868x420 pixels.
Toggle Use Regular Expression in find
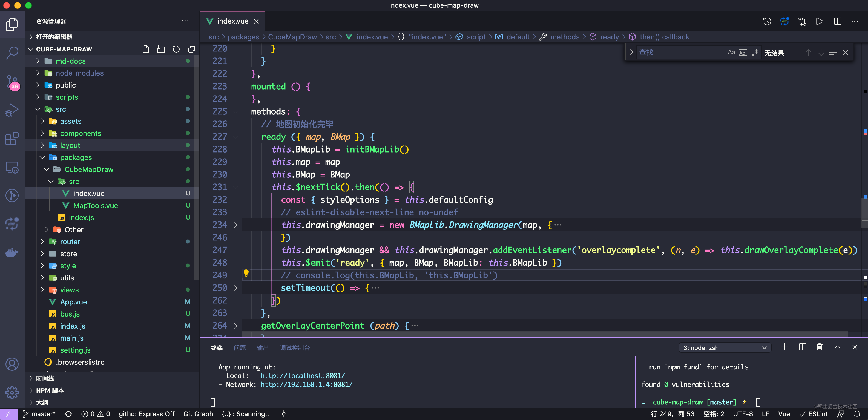(x=755, y=53)
